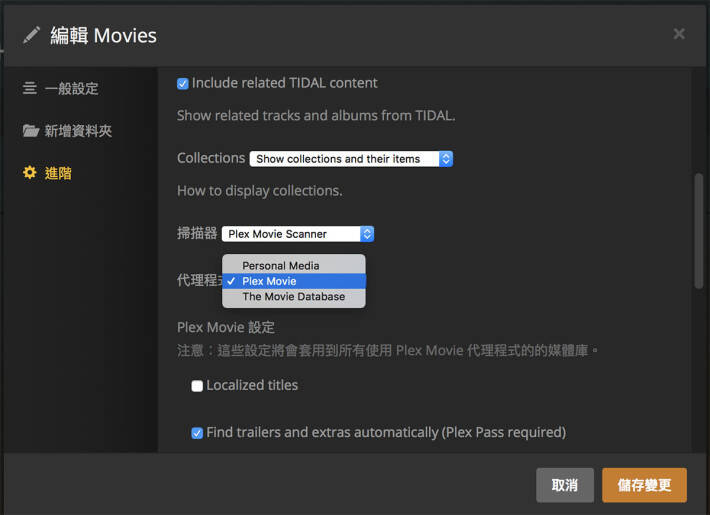710x515 pixels.
Task: Click the Collections dropdown stepper arrows
Action: point(446,159)
